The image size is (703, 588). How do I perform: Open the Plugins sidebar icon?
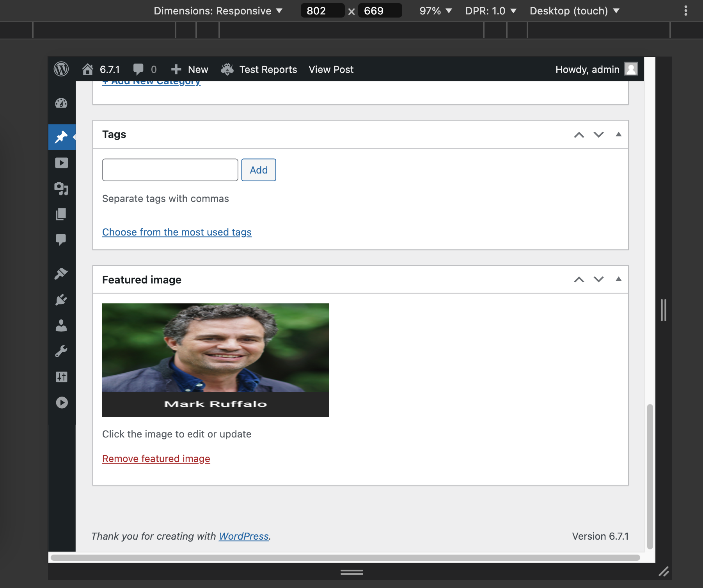61,299
